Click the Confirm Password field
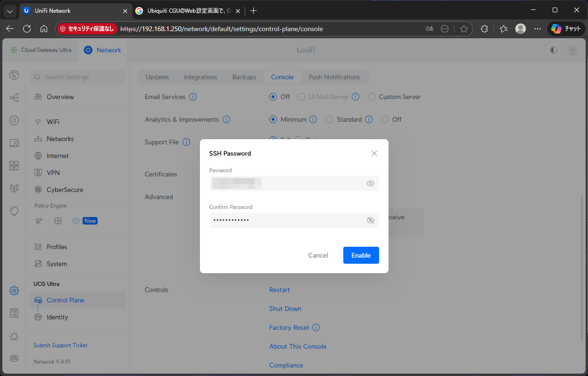 [x=285, y=220]
